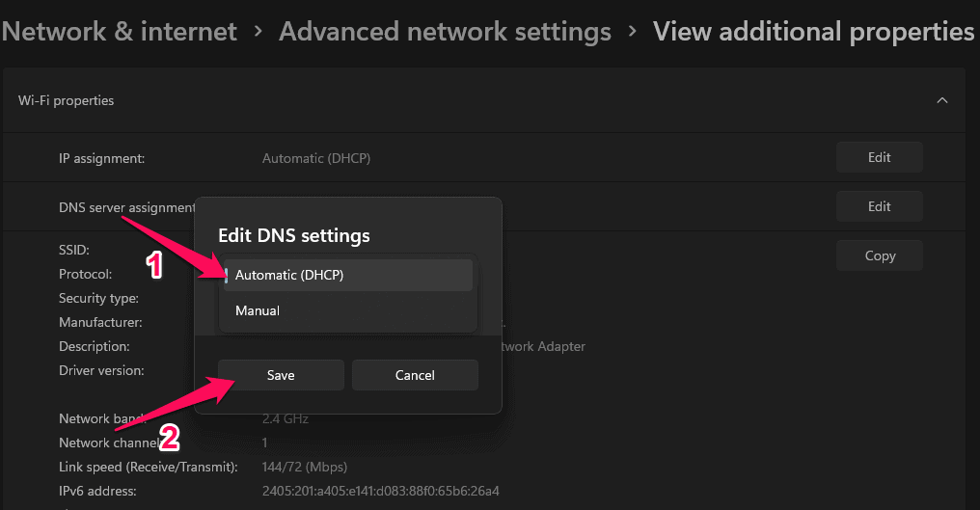Edit the IP assignment setting

[x=879, y=157]
